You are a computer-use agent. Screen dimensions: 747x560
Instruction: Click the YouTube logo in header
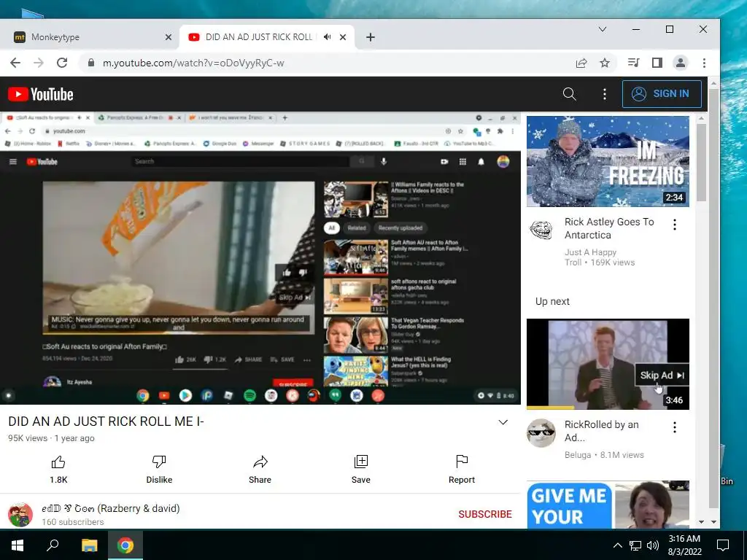[x=41, y=94]
